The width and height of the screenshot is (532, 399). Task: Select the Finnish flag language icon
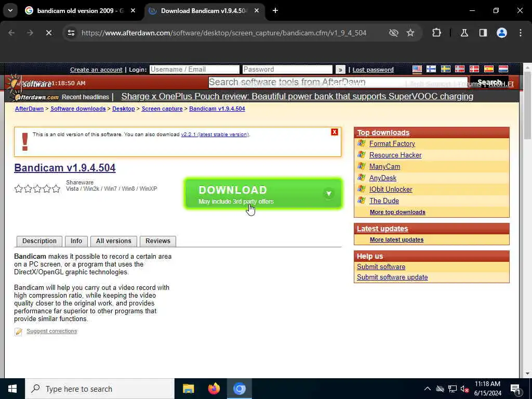tap(431, 69)
